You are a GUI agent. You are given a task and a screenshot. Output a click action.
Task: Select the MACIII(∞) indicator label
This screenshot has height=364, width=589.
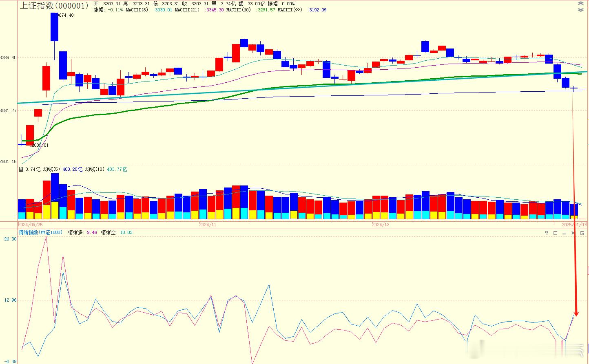(290, 10)
